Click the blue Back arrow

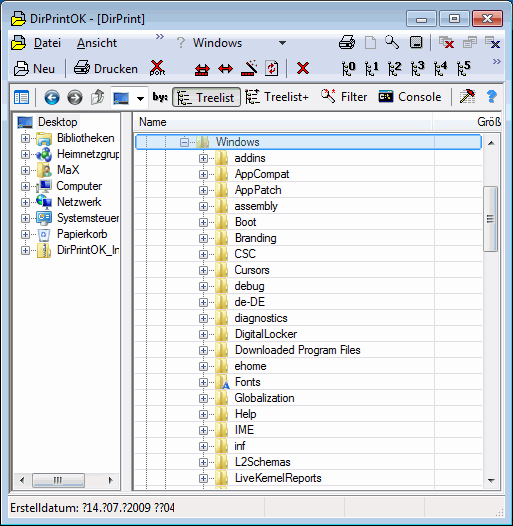click(x=52, y=98)
